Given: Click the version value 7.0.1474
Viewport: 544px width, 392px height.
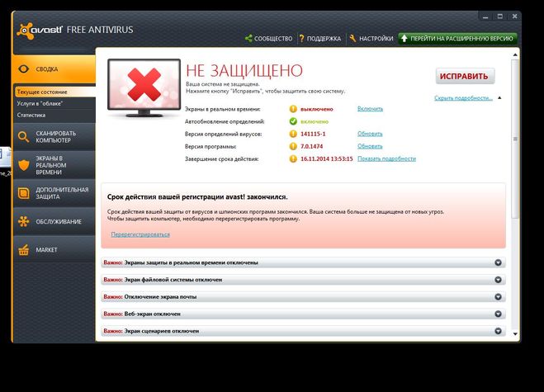Looking at the screenshot, I should click(311, 146).
